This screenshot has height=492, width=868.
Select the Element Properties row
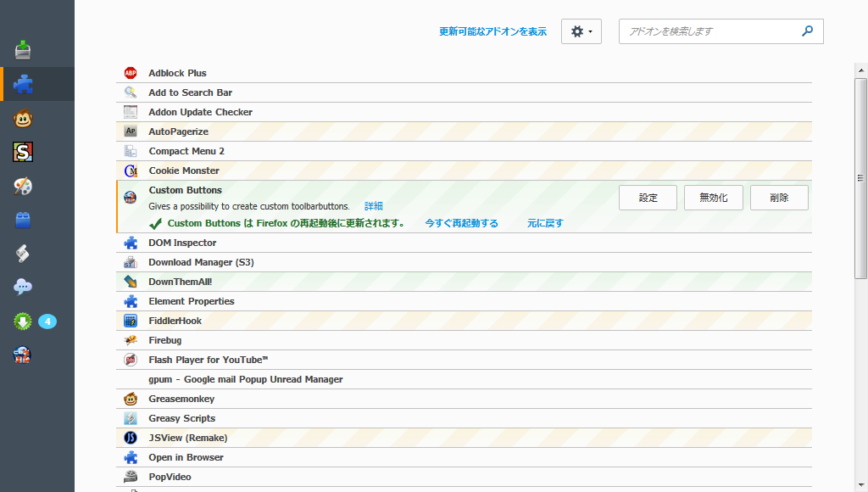464,301
